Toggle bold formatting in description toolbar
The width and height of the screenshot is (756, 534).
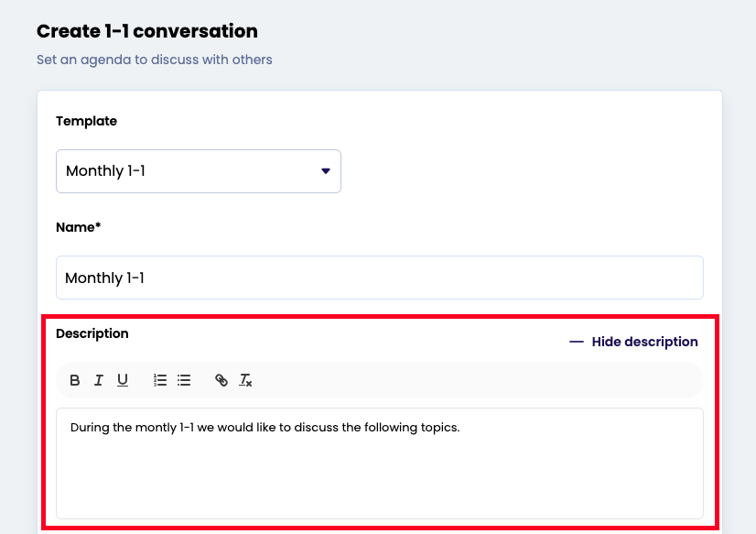[x=75, y=380]
